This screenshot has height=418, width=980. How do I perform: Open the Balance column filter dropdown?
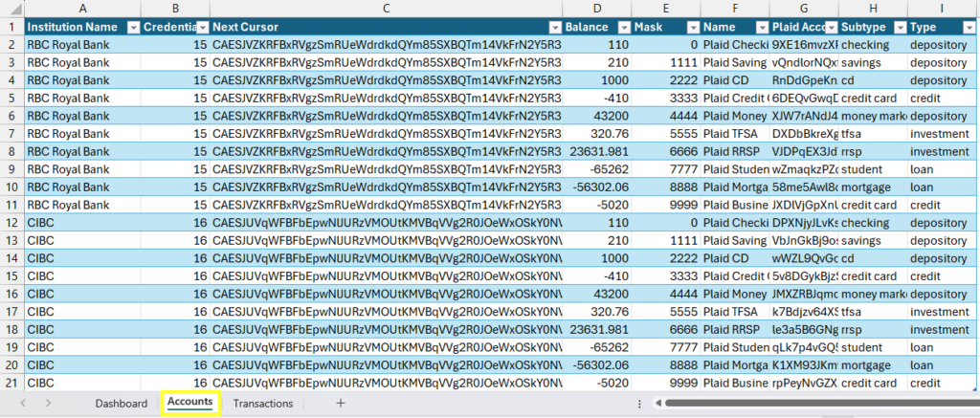pos(623,28)
